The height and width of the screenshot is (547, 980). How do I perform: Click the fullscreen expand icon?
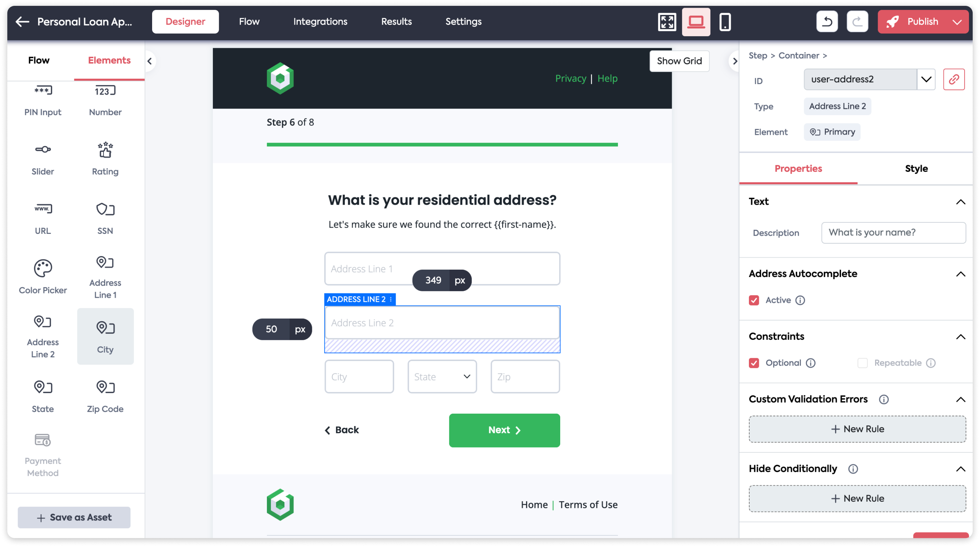667,22
